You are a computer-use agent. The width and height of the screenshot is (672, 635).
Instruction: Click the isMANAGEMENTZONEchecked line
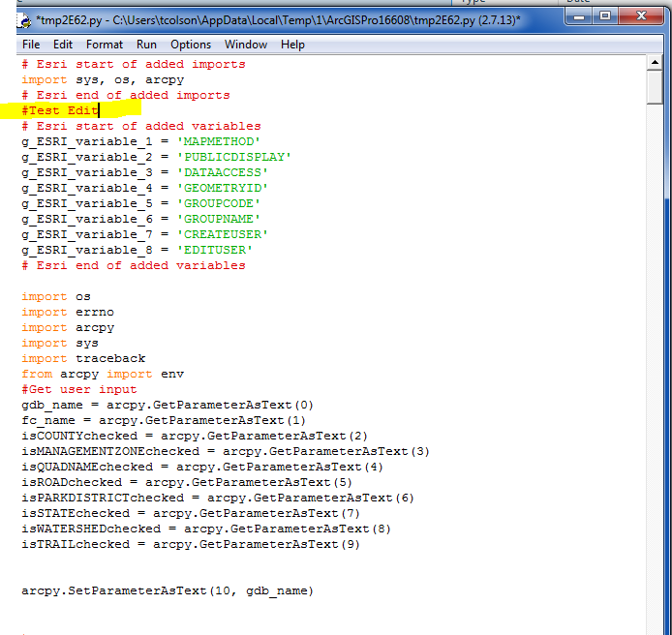point(226,451)
